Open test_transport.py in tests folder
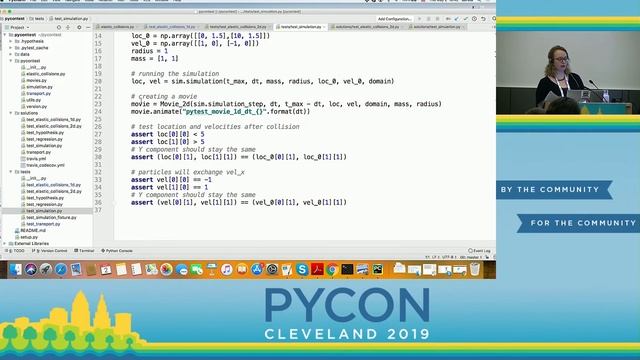 click(43, 224)
